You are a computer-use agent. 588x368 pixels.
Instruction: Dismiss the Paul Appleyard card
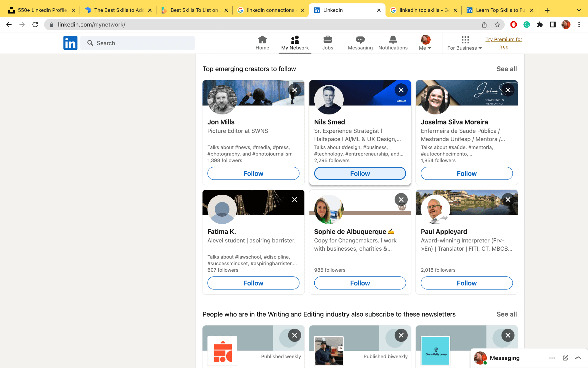click(x=508, y=200)
